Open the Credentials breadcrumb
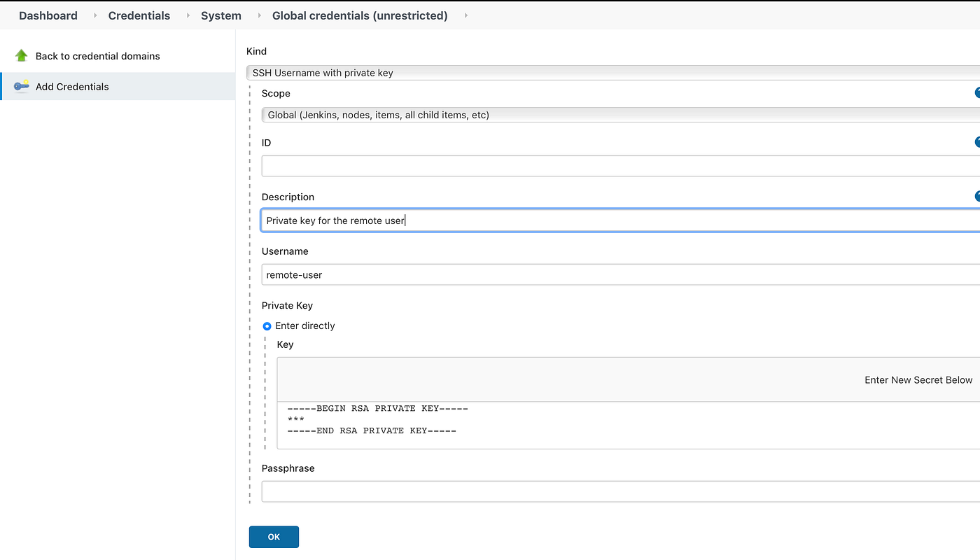 pos(139,15)
